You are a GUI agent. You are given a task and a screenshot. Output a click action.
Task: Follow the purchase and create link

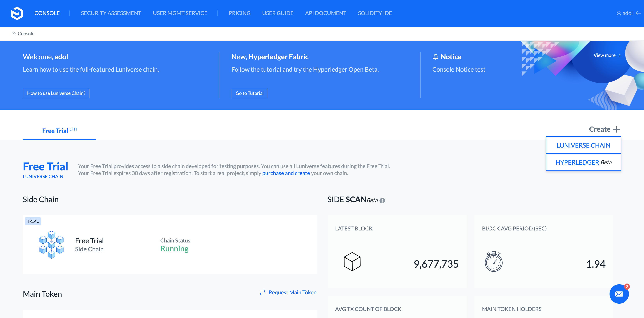[286, 173]
